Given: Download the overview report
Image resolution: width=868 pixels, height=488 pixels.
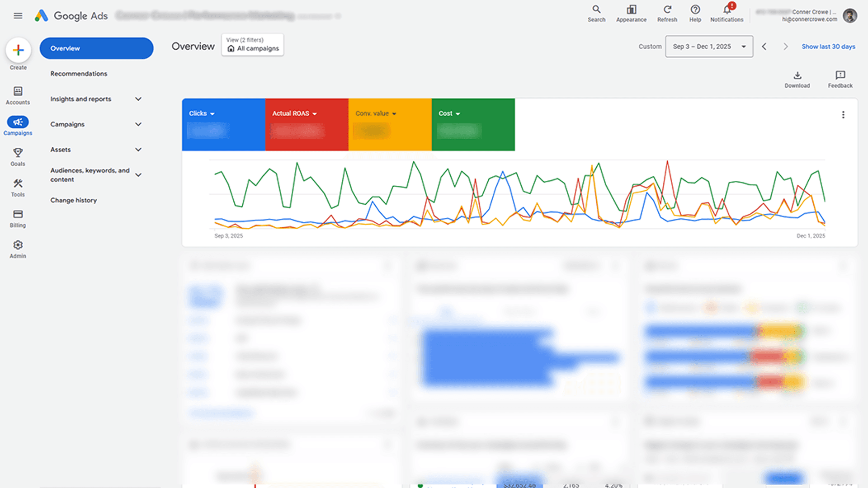Looking at the screenshot, I should 797,79.
